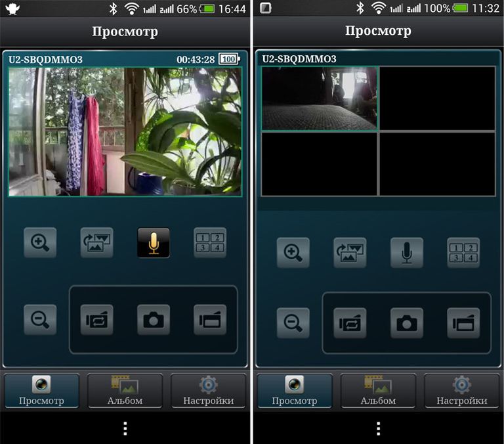This screenshot has width=504, height=444.
Task: Tap the live camera view with plants
Action: point(125,131)
